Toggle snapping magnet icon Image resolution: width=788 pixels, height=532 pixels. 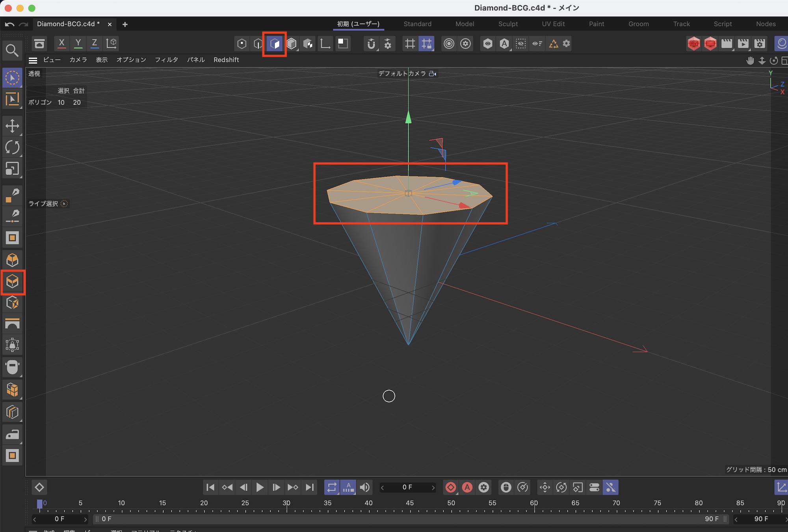[371, 43]
